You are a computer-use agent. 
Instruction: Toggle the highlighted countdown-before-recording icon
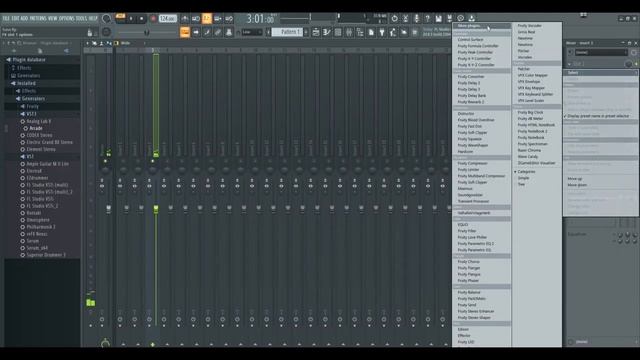pos(207,18)
